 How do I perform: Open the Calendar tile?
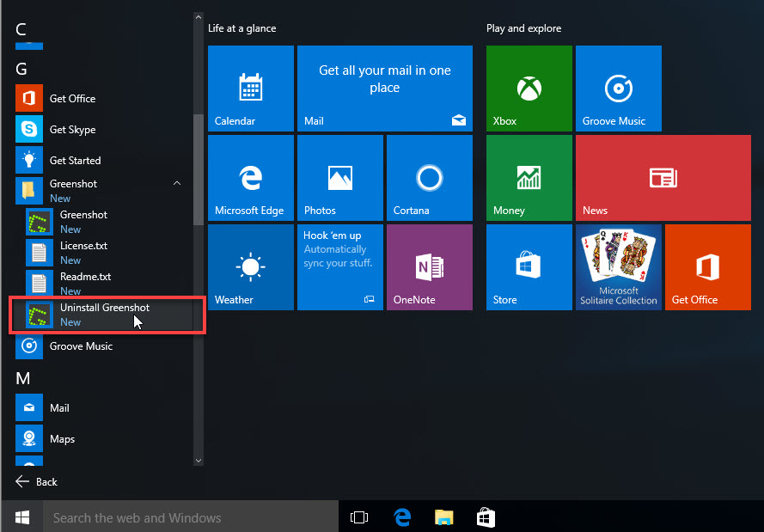pyautogui.click(x=250, y=89)
